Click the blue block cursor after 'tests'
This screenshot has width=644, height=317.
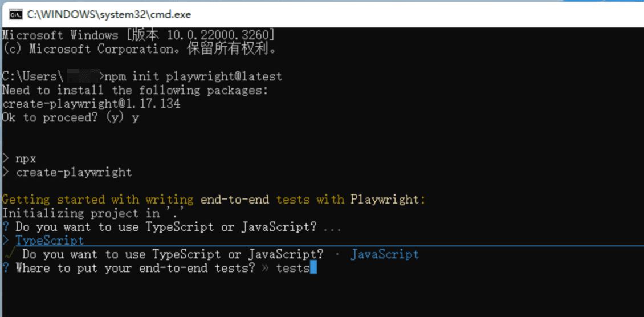point(314,269)
